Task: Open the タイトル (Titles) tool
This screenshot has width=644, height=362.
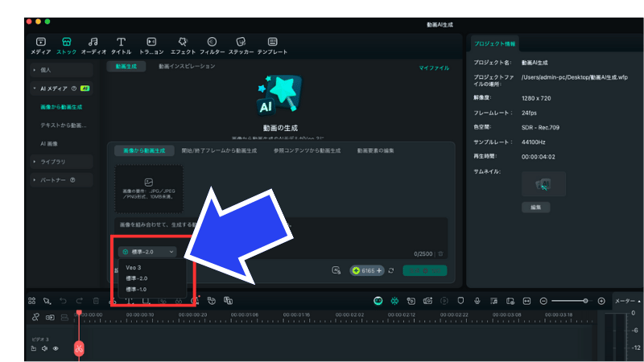Action: tap(121, 41)
